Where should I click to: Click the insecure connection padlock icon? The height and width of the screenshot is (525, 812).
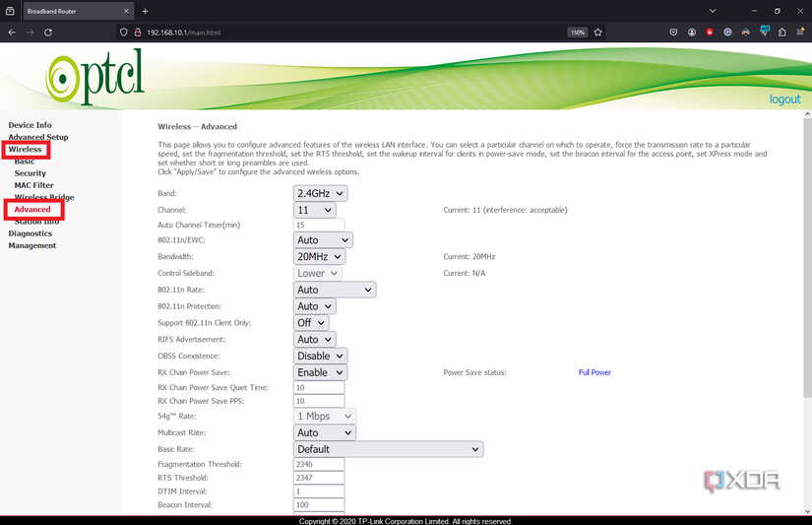tap(138, 33)
